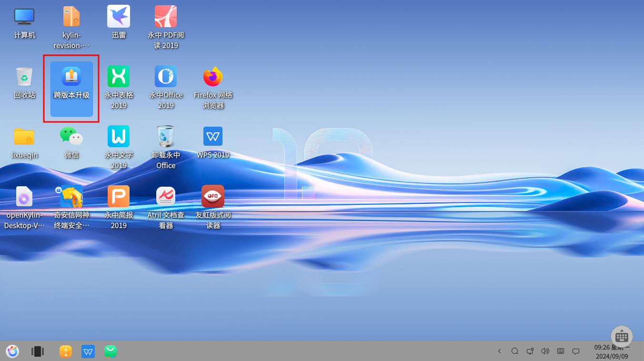Screen dimensions: 644x361
Task: Expand the hidden tray icons arrow
Action: point(500,351)
